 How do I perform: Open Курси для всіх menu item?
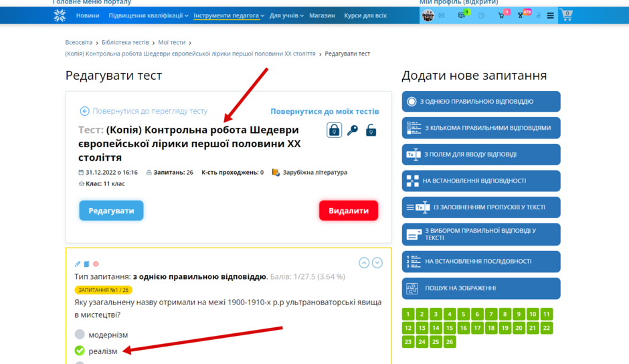(x=365, y=15)
